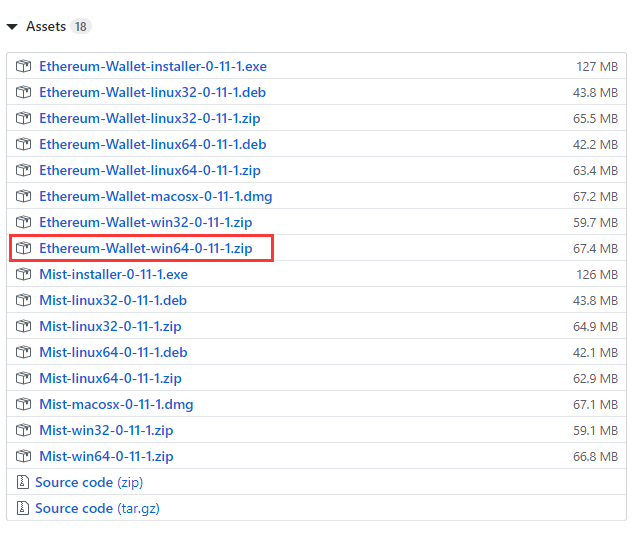Click zip file icon beside Source code (zip)
The height and width of the screenshot is (539, 638).
point(22,482)
